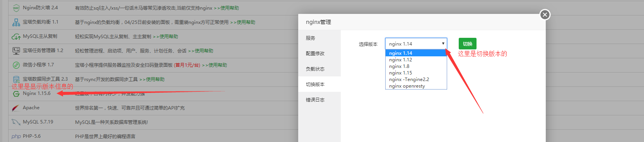Click the MySQL 5.7.19 plugin name
The image size is (644, 142).
pos(38,122)
